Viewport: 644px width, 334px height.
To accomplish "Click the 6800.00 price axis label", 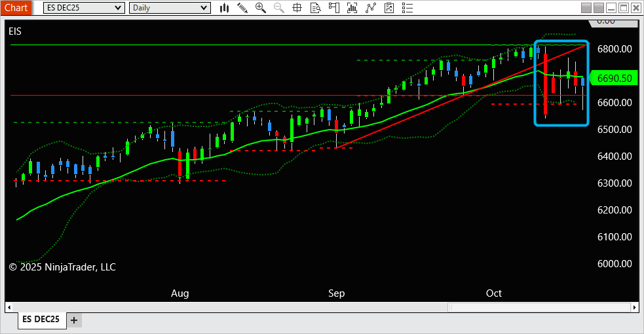I will 615,49.
